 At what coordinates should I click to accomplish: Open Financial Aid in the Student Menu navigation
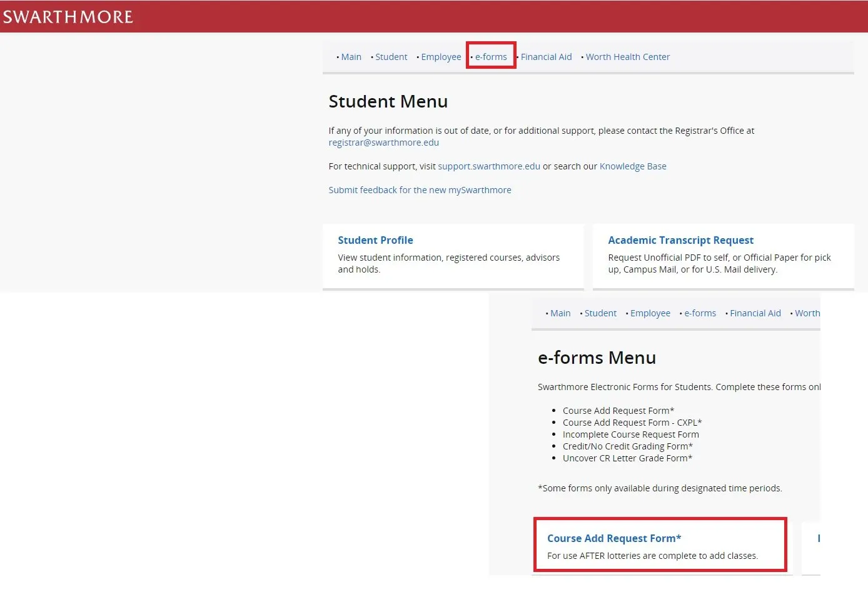[546, 57]
